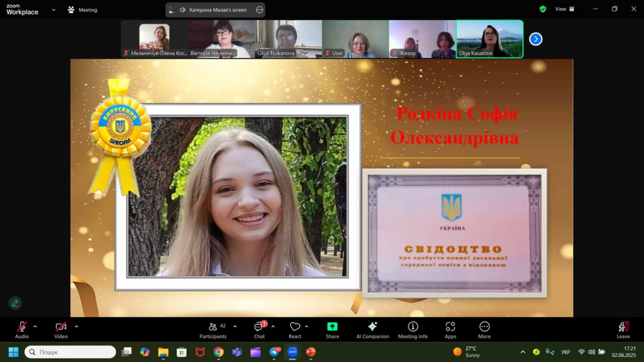The width and height of the screenshot is (644, 362).
Task: Click the Windows taskbar search box
Action: [x=70, y=352]
